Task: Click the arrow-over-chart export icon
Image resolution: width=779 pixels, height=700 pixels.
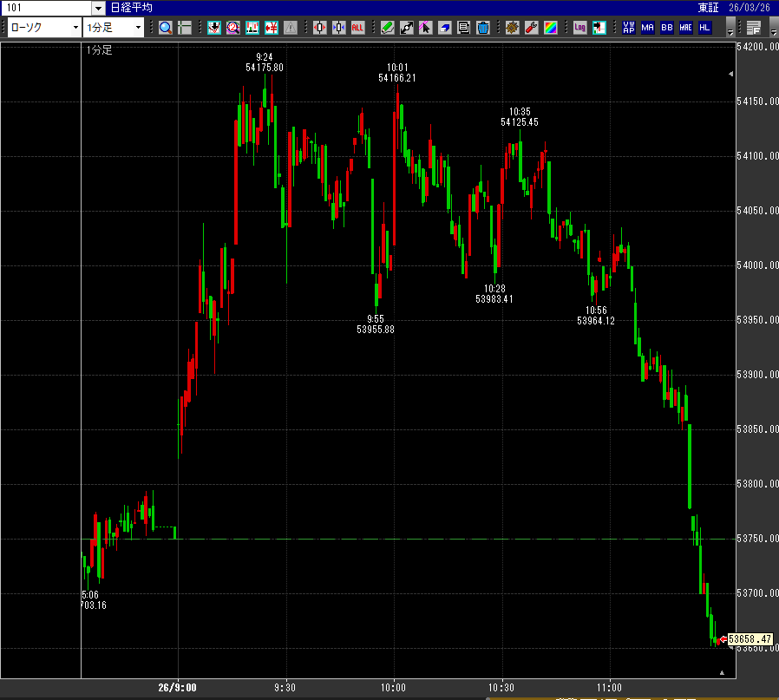Action: point(599,28)
